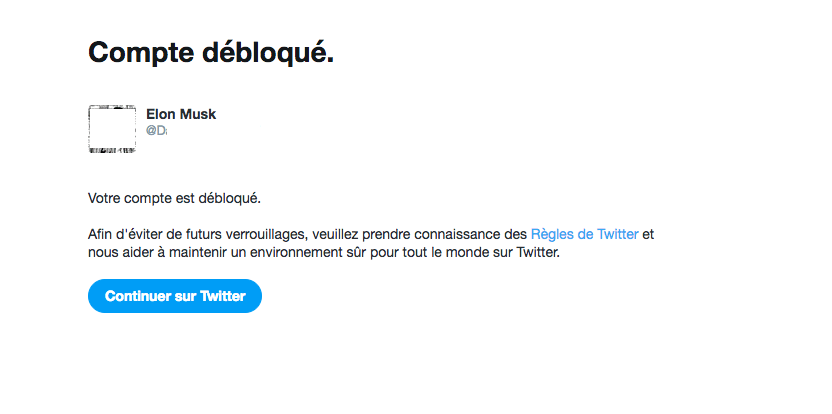
Task: Click the word "Compte" in the heading
Action: pyautogui.click(x=138, y=52)
